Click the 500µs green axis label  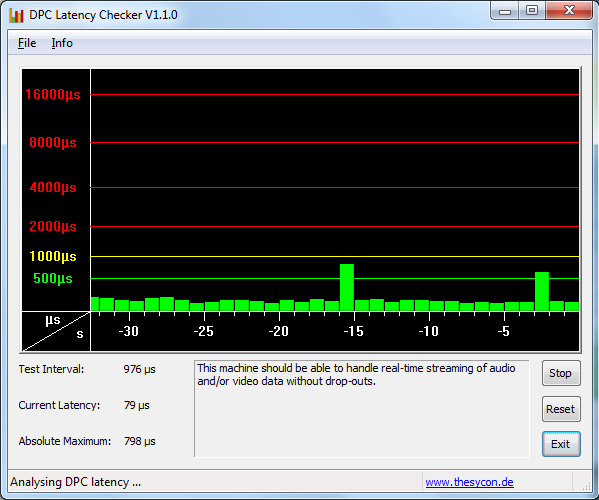[53, 278]
